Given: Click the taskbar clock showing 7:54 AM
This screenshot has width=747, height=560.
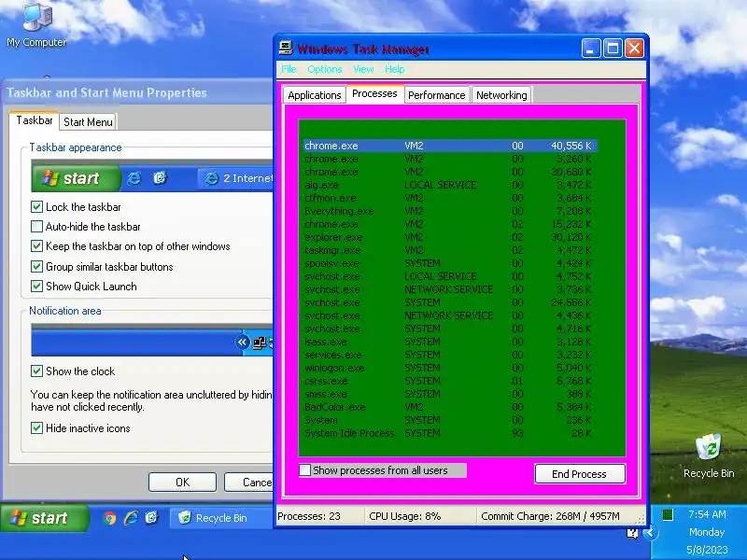Looking at the screenshot, I should [707, 514].
